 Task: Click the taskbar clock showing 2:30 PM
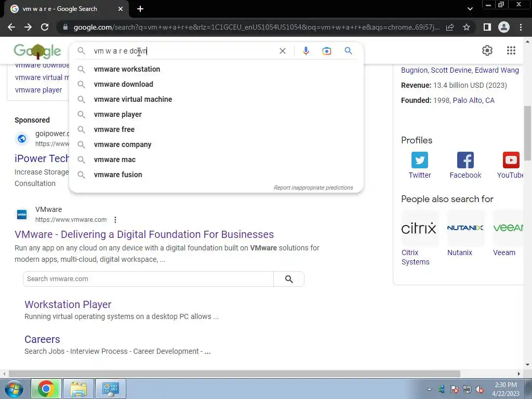point(506,389)
